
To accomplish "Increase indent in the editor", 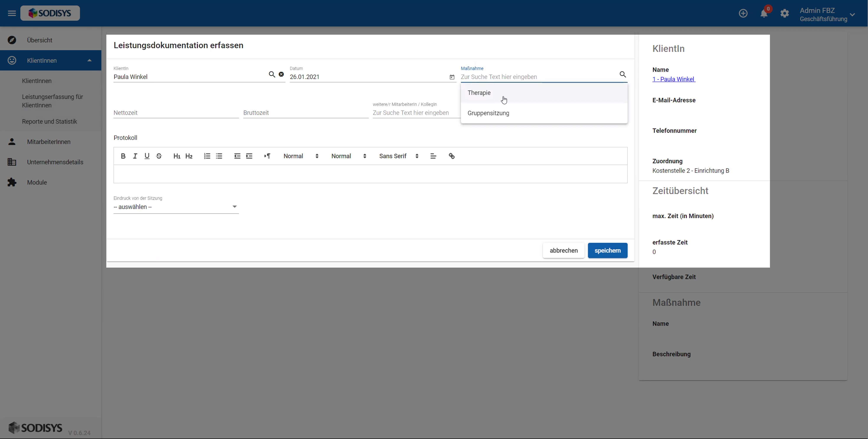I will (x=249, y=156).
